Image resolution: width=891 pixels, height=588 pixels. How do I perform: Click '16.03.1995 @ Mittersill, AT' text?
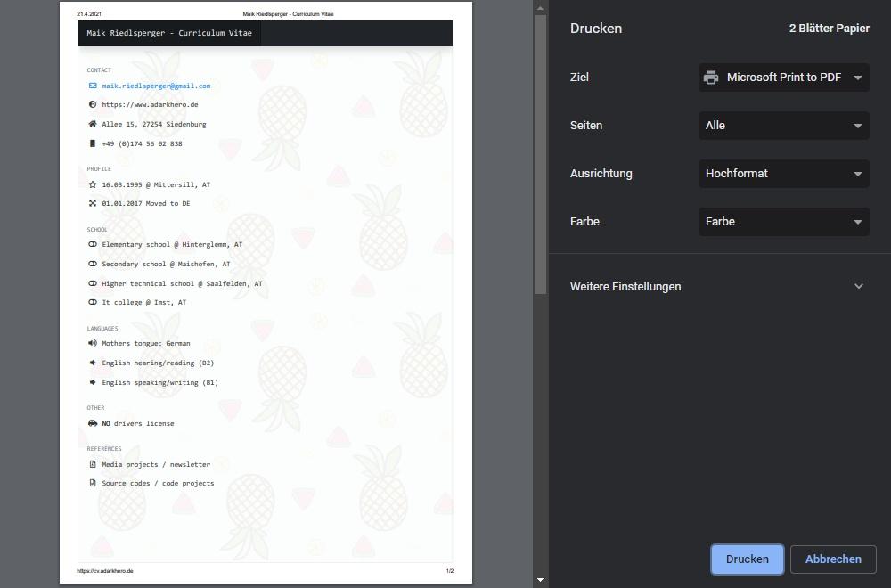156,184
